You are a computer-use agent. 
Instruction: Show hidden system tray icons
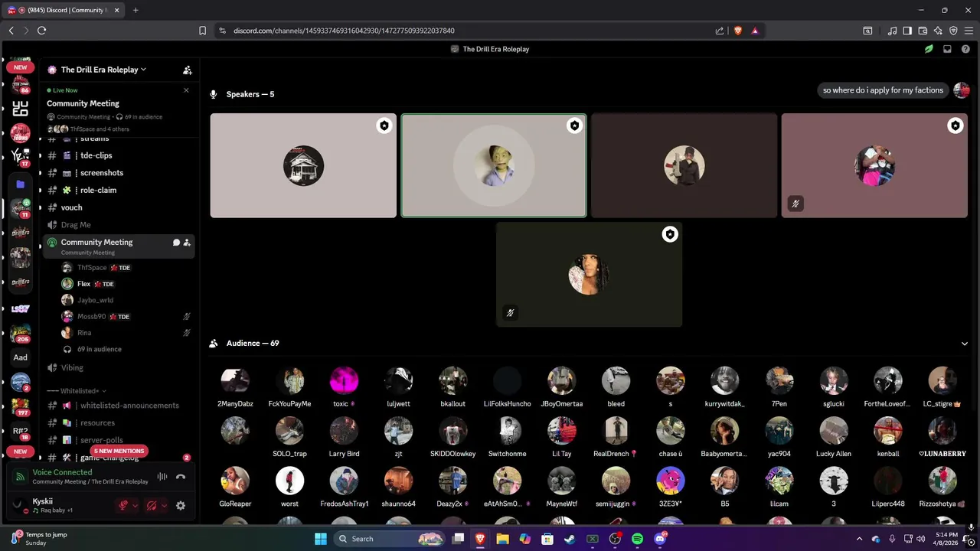[859, 539]
